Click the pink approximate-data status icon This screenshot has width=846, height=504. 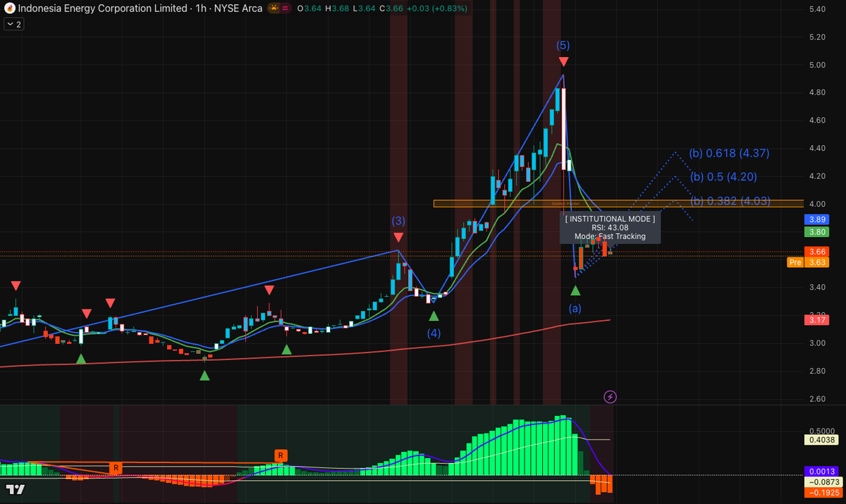(286, 8)
